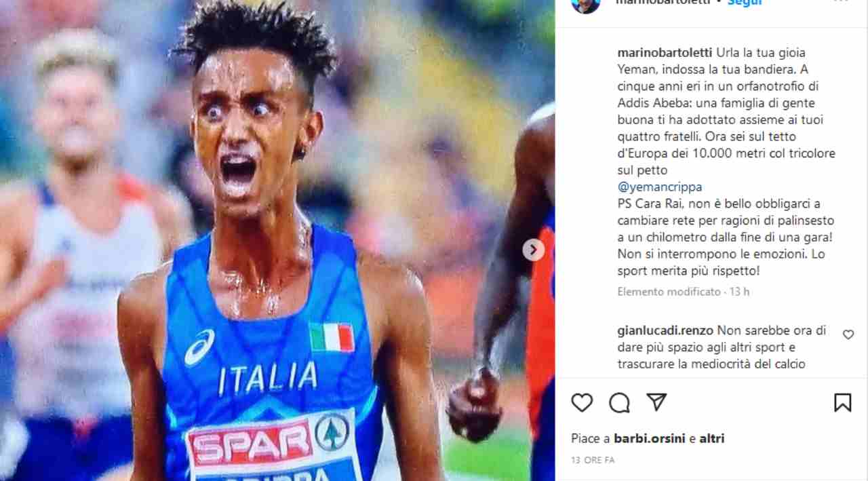Click the Elemento modificato label

coord(669,292)
